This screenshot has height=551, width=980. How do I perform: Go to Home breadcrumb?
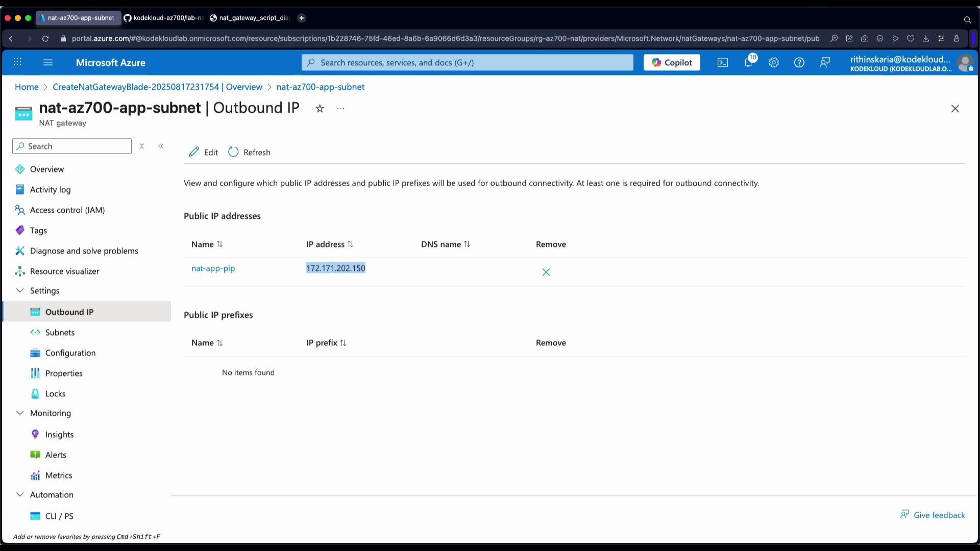[x=27, y=87]
